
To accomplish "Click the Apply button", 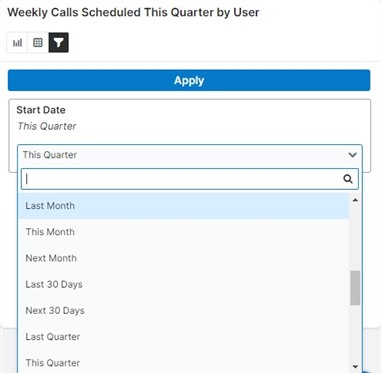I will pos(189,80).
